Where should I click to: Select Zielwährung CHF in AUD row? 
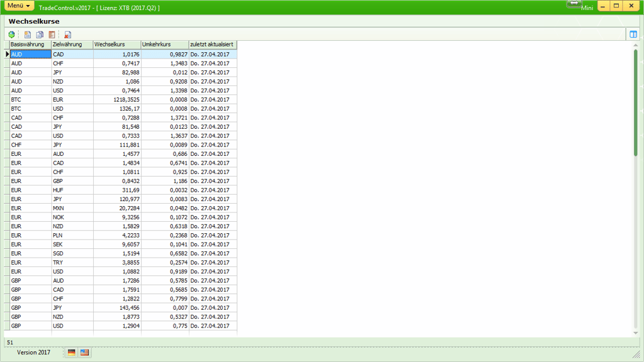pyautogui.click(x=72, y=63)
